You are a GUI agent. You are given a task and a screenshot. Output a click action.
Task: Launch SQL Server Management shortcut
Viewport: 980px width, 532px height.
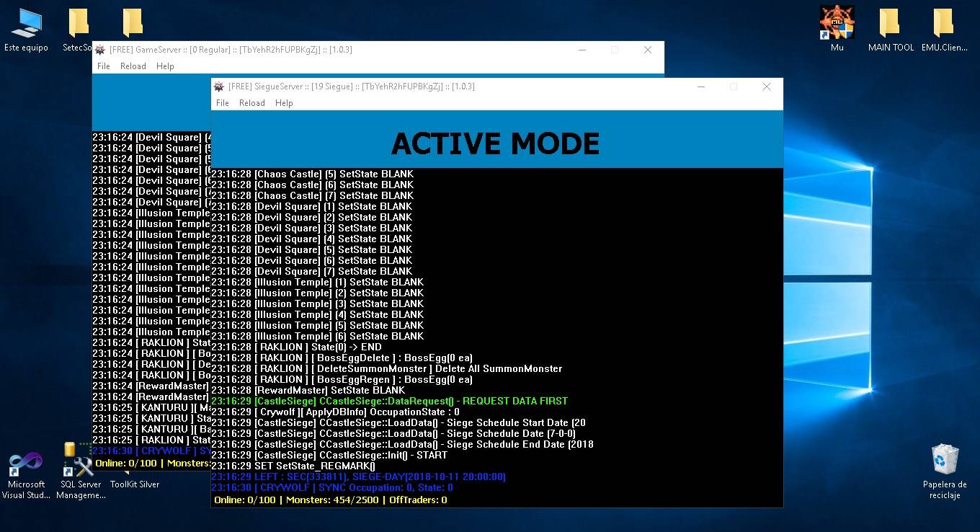[x=81, y=472]
